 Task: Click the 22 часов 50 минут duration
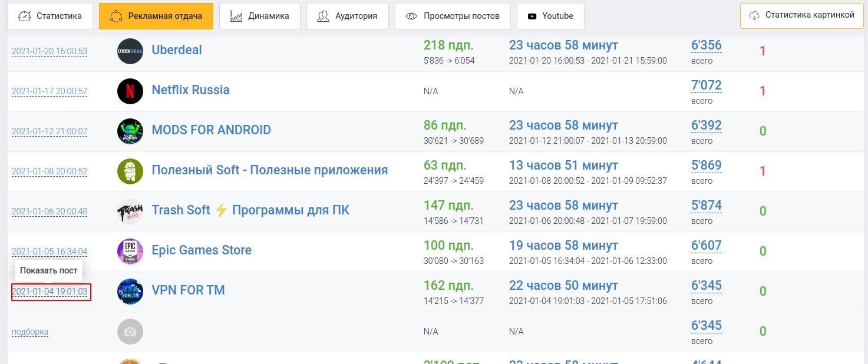pos(563,286)
